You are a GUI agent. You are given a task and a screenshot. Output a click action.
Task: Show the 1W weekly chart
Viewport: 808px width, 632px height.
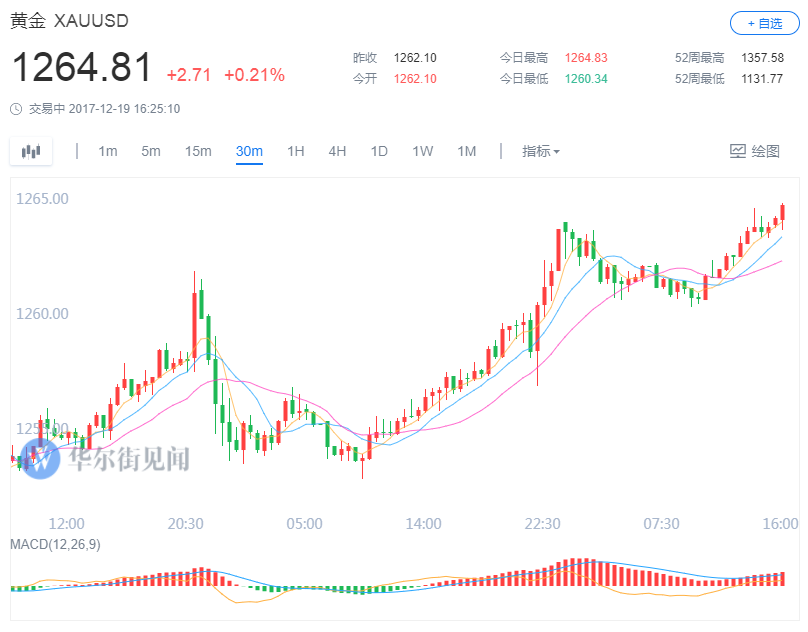pos(423,151)
